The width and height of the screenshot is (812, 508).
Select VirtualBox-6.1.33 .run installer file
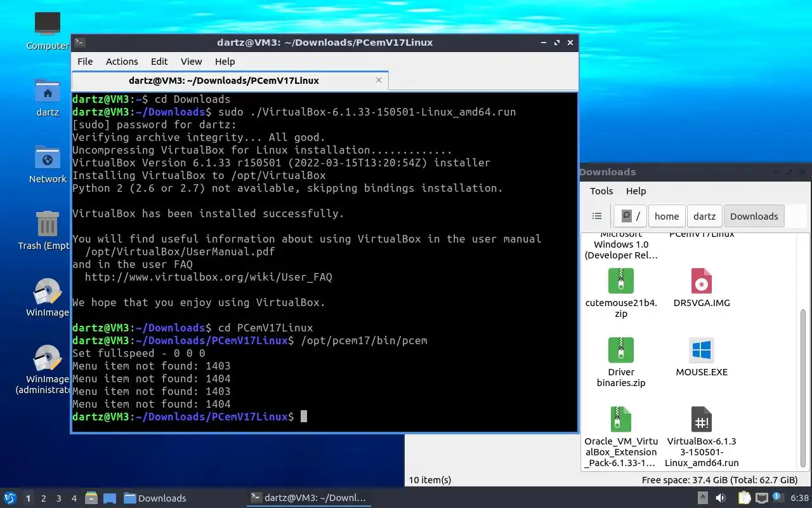pos(702,436)
